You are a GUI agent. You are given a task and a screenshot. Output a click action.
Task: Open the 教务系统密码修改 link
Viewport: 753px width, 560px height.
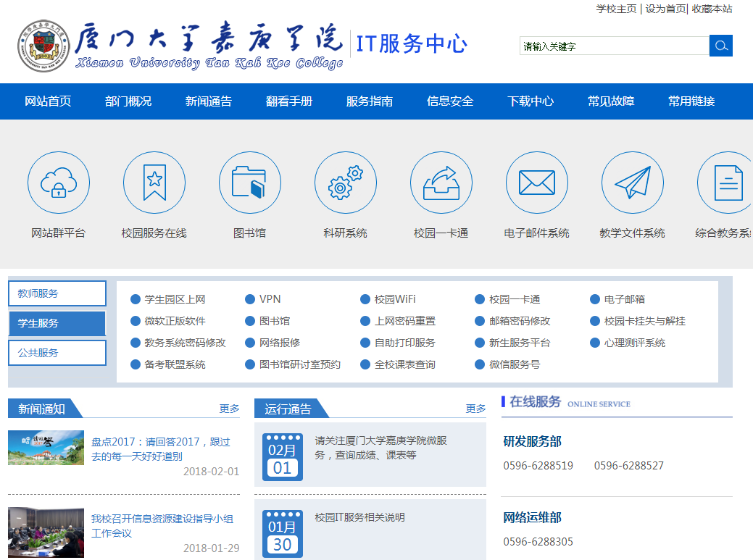(185, 343)
